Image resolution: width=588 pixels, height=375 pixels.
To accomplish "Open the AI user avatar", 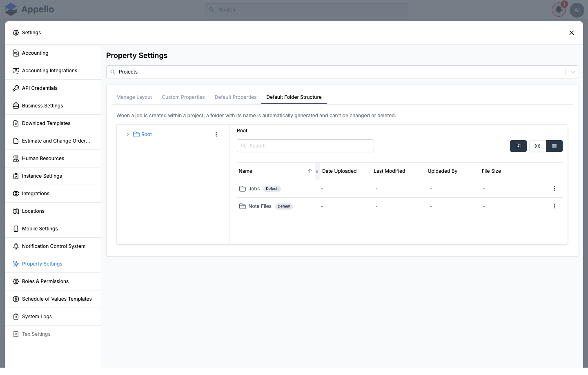I will tap(577, 10).
